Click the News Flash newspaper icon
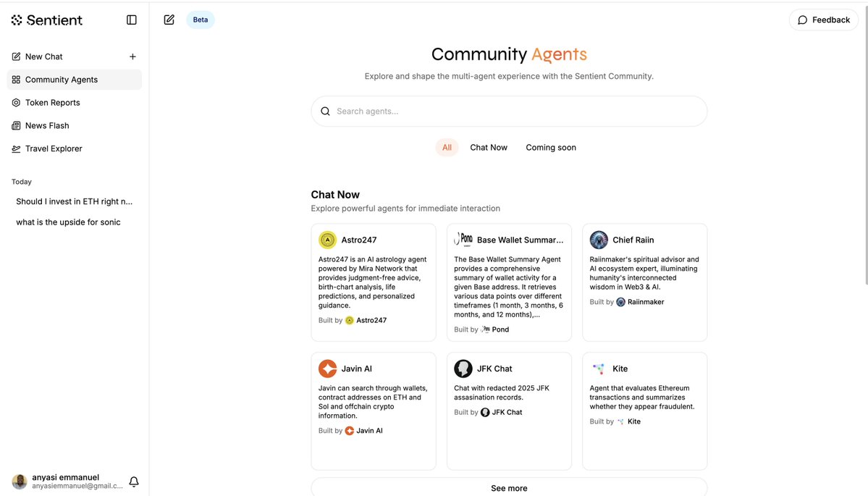Image resolution: width=868 pixels, height=496 pixels. click(16, 126)
